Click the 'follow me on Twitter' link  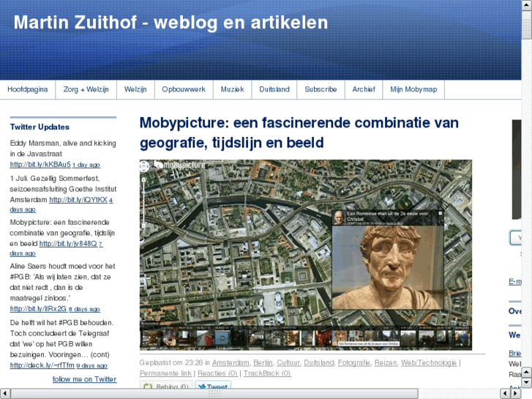(84, 379)
